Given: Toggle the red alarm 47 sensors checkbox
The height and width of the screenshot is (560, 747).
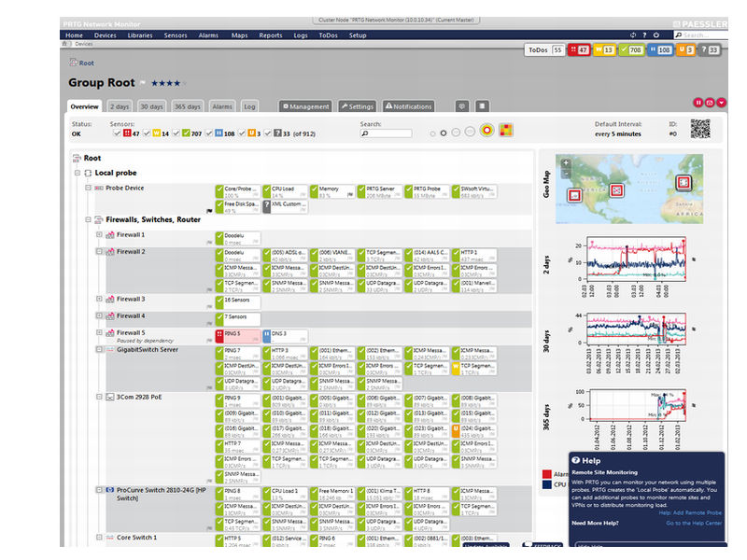Looking at the screenshot, I should click(116, 133).
